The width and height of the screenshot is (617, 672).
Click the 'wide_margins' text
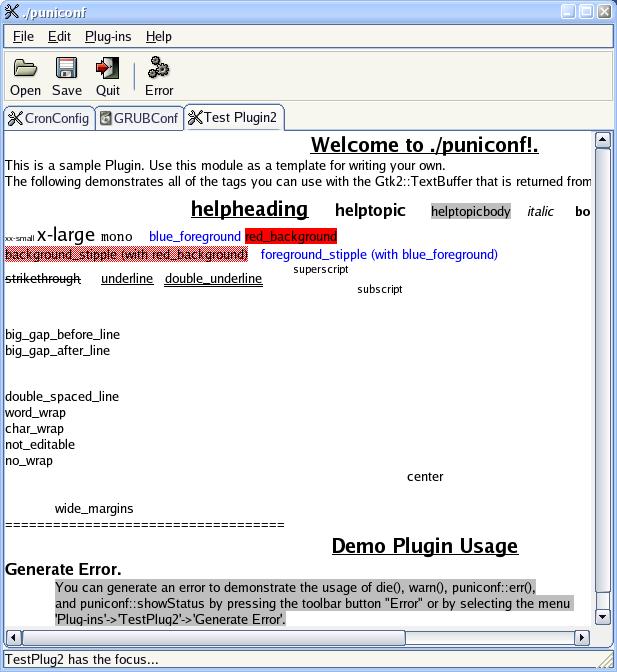pos(94,508)
